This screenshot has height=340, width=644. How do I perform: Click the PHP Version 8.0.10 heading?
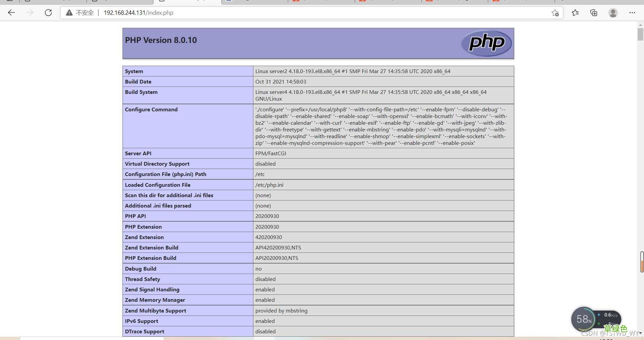click(161, 40)
